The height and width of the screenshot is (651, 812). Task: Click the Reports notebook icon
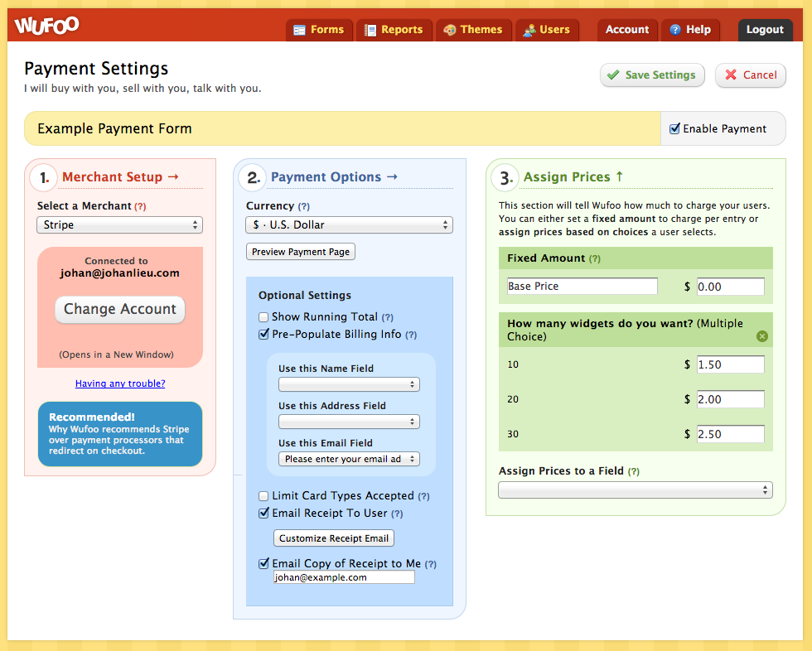pyautogui.click(x=370, y=30)
